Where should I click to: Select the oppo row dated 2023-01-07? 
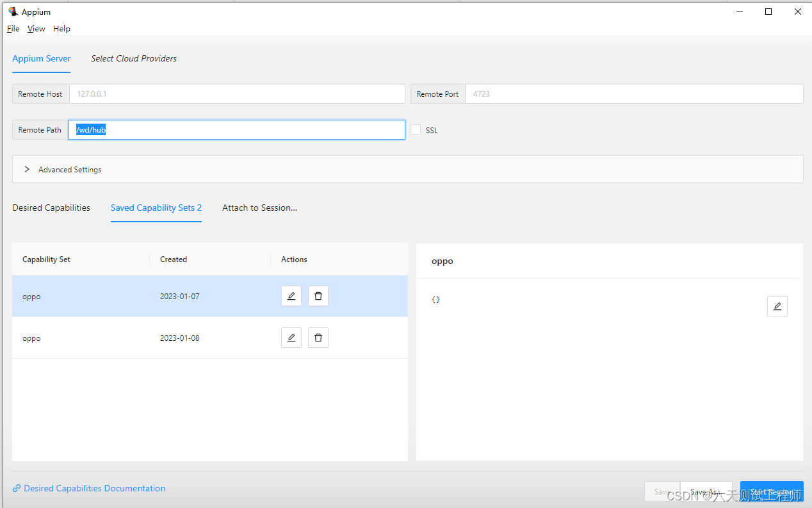pyautogui.click(x=210, y=296)
